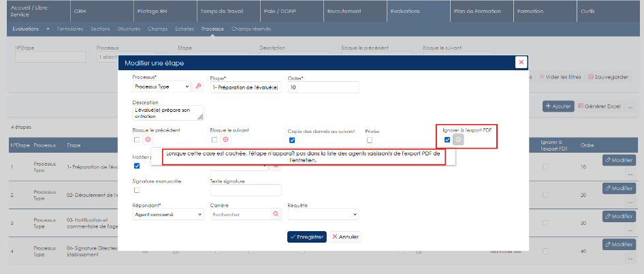Image resolution: width=644 pixels, height=274 pixels.
Task: Open the Répondant dropdown showing Agent concerné
Action: [168, 214]
